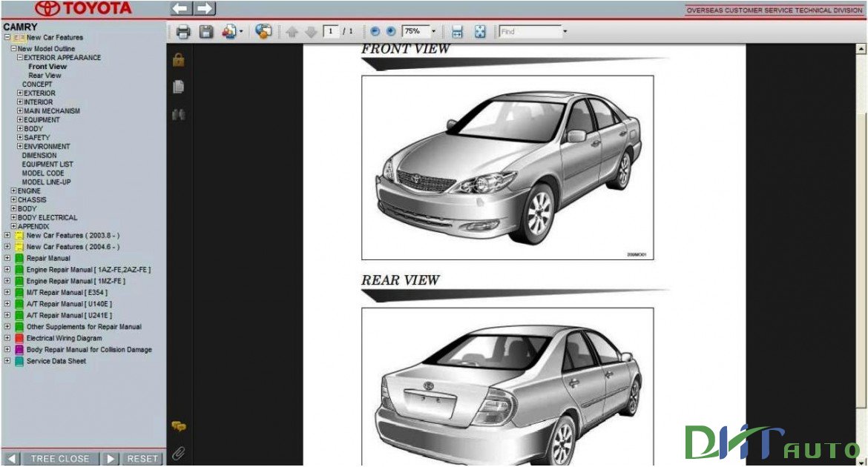Click the green Repair Manual book icon

point(19,259)
